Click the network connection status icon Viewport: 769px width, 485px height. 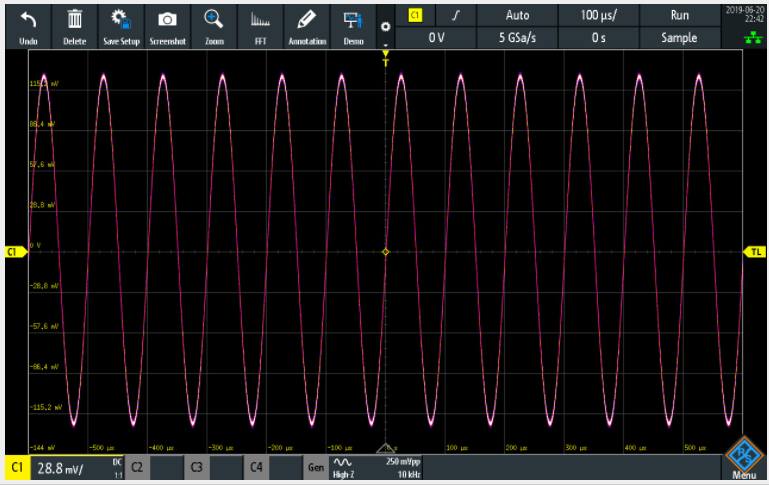tap(753, 37)
